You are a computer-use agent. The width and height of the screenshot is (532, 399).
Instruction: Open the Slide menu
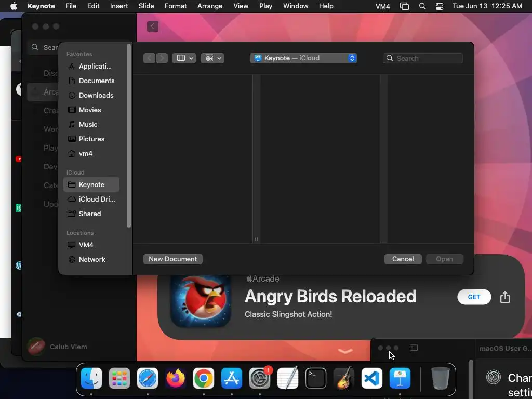pos(146,6)
